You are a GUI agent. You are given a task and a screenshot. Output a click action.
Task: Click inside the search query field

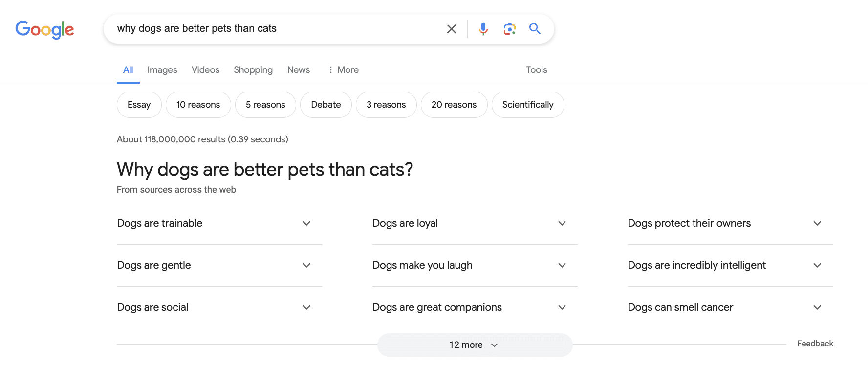click(293, 29)
